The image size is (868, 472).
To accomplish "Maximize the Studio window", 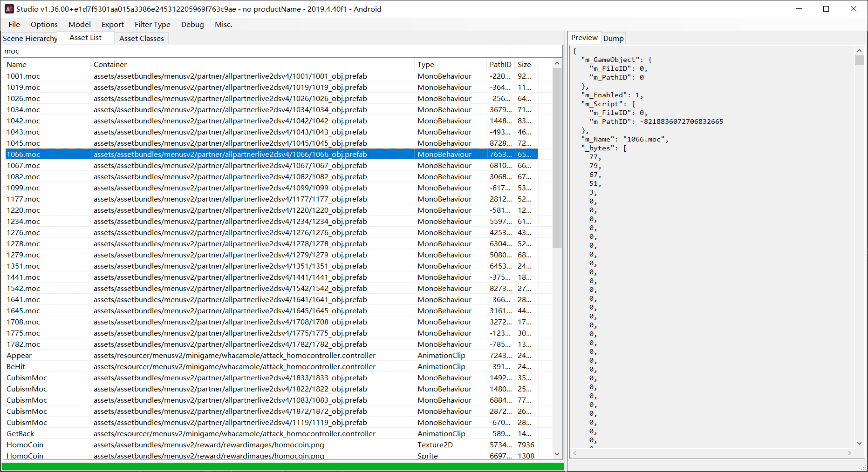I will (826, 9).
